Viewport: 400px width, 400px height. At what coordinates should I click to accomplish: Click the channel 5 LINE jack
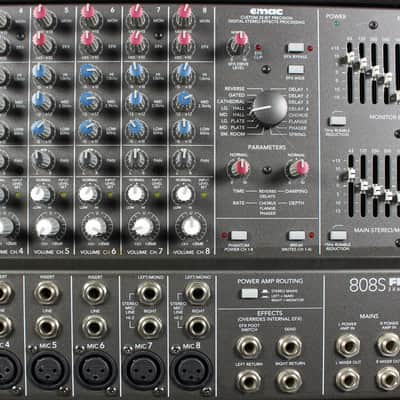pyautogui.click(x=47, y=327)
